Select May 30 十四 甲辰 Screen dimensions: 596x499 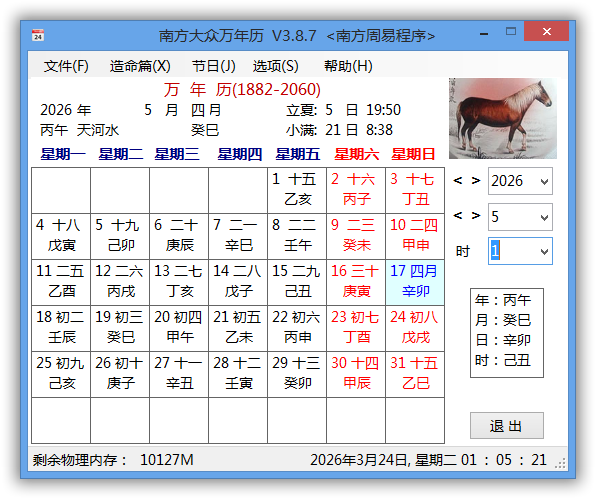pos(356,374)
